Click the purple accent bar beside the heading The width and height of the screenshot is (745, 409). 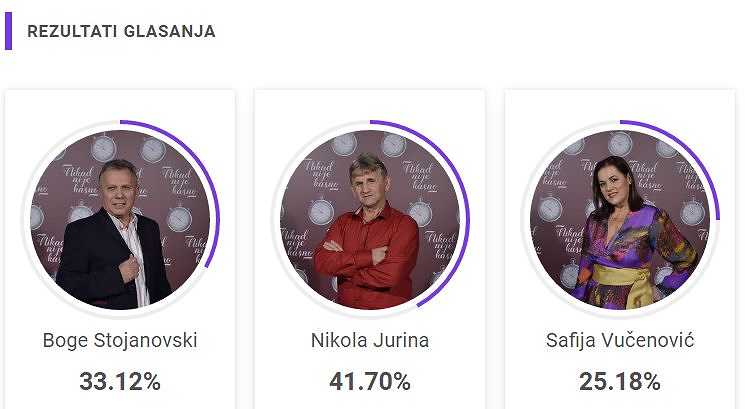click(x=9, y=31)
